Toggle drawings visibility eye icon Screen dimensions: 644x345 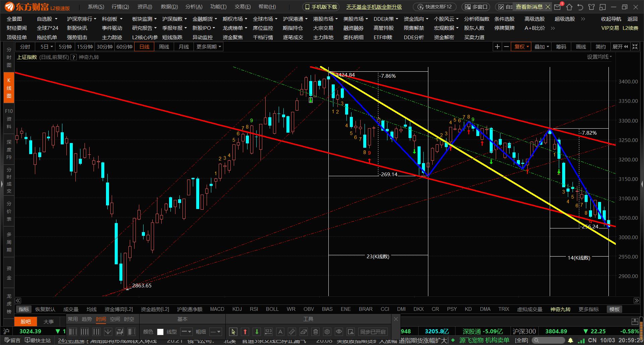click(339, 332)
